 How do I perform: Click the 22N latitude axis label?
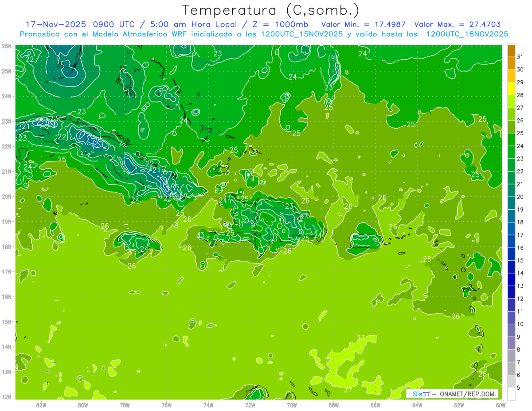click(6, 146)
